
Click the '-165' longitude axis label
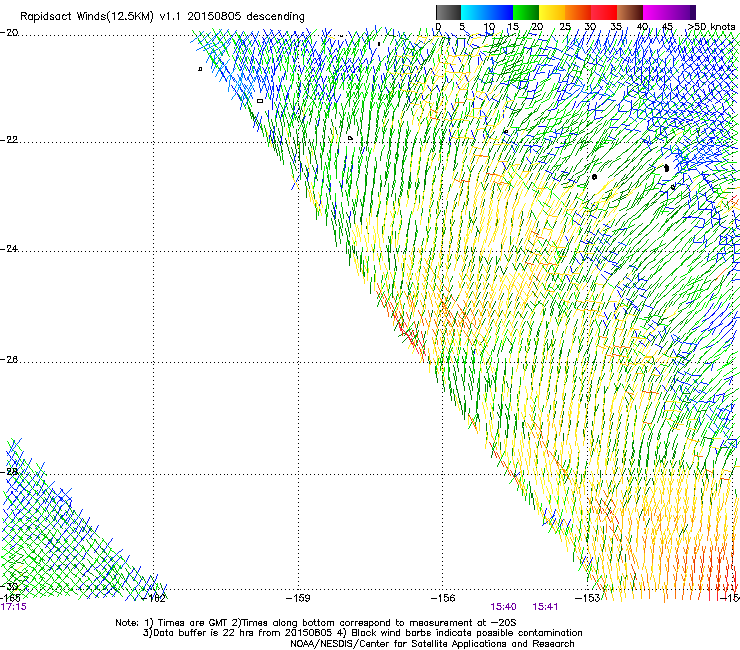10,598
